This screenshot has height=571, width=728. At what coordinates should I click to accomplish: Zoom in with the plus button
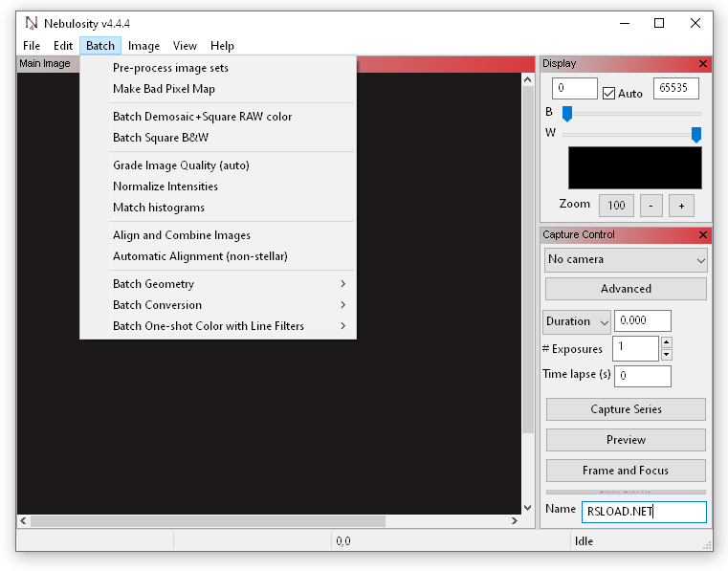coord(681,206)
